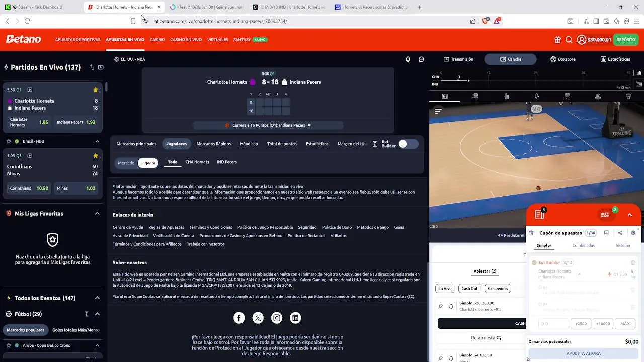Open the microphone commentary tracker icon

(x=537, y=96)
